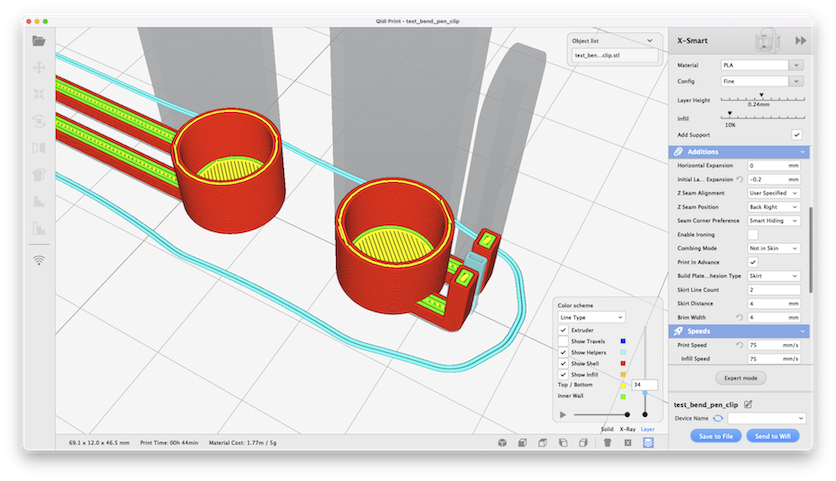This screenshot has width=836, height=481.
Task: Toggle the Enable Ironing checkbox
Action: point(753,234)
